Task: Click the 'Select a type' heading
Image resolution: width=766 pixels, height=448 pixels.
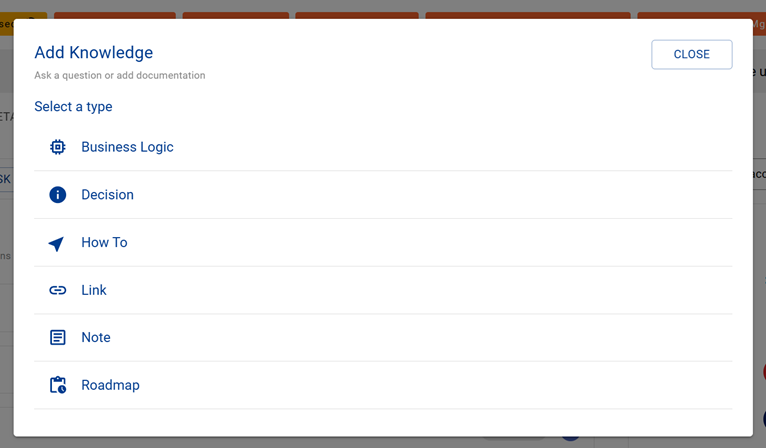Action: point(73,106)
